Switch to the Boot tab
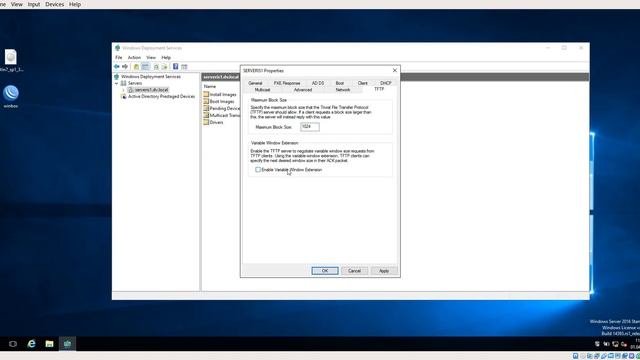 click(340, 83)
